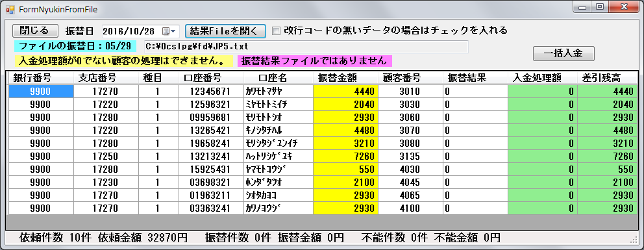Select the 口座番号 column header
This screenshot has width=644, height=250.
coord(211,78)
